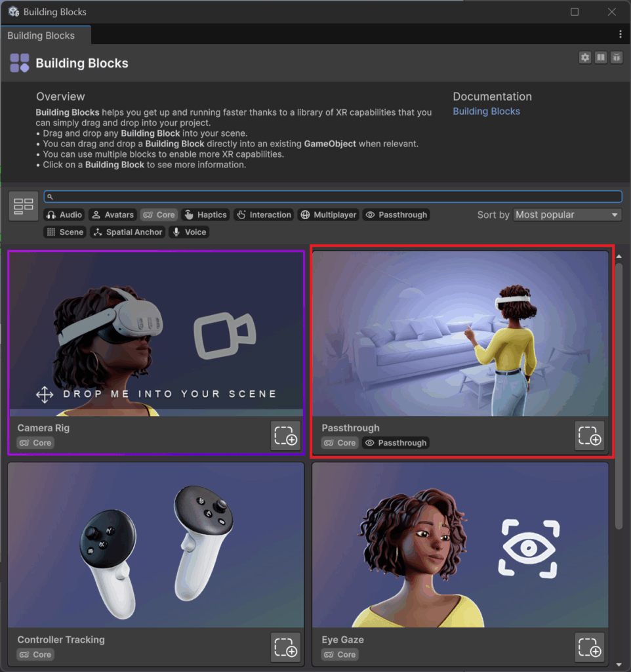Filter blocks by Voice tag
This screenshot has height=672, width=631.
click(x=189, y=232)
